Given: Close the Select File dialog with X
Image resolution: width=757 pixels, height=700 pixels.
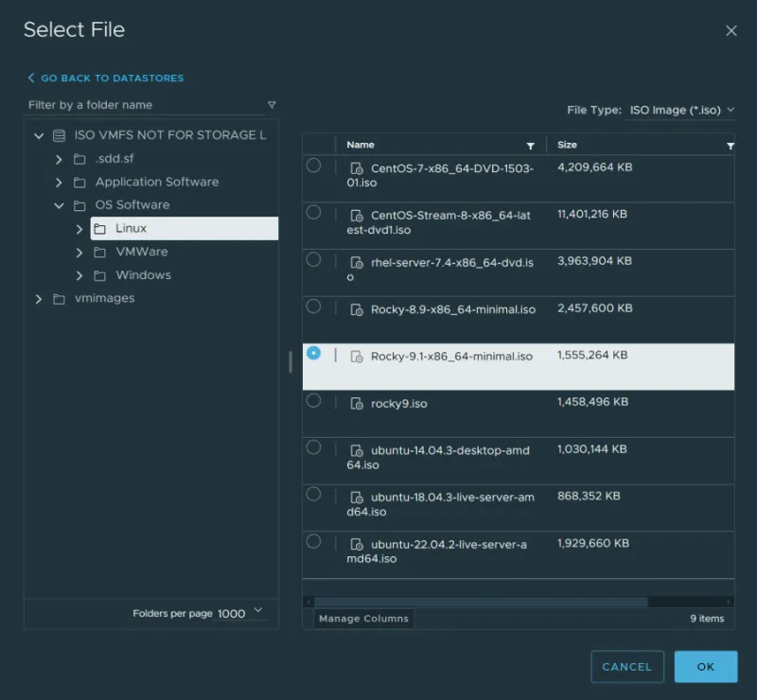Looking at the screenshot, I should click(x=731, y=31).
